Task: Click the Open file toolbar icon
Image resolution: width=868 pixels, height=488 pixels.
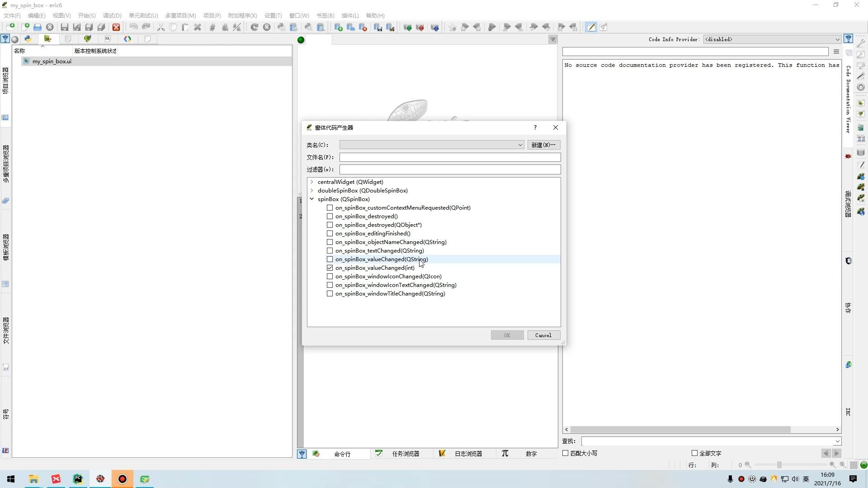Action: pos(38,27)
